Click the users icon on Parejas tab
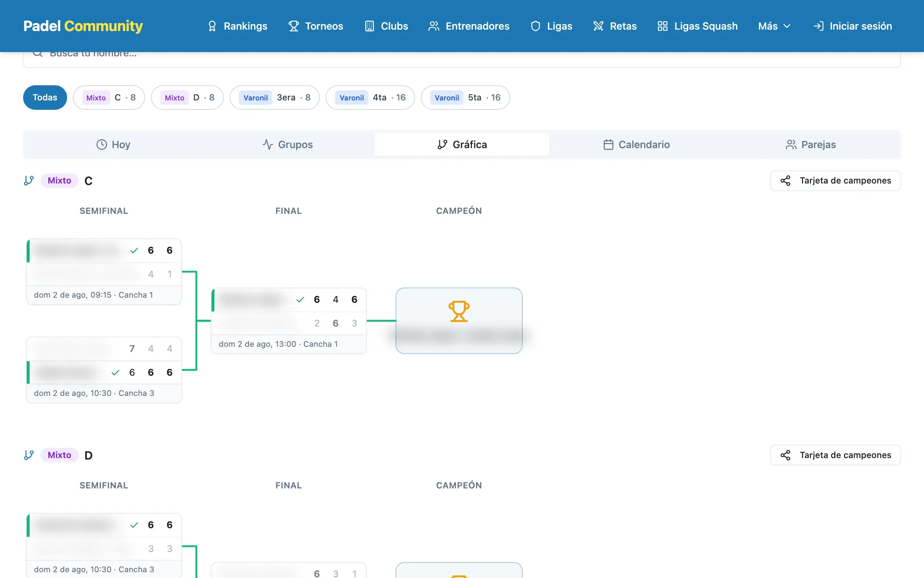The image size is (924, 578). coord(791,144)
